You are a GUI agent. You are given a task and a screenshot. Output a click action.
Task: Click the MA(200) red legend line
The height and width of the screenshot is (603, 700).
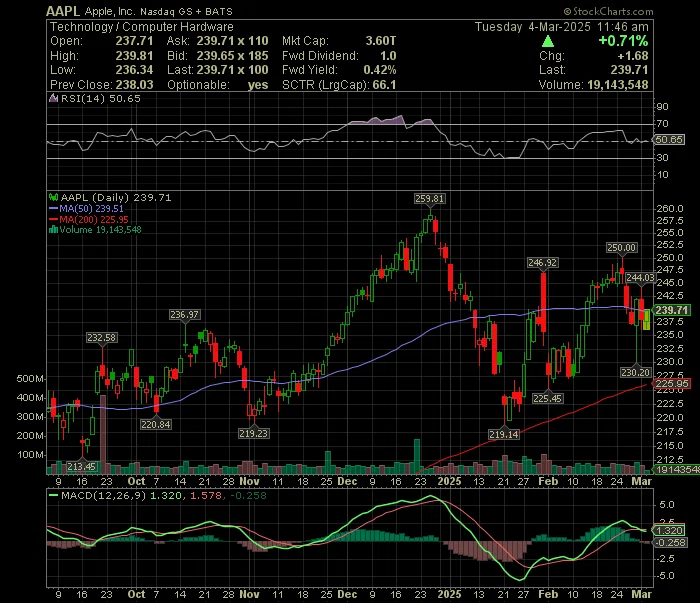[54, 220]
